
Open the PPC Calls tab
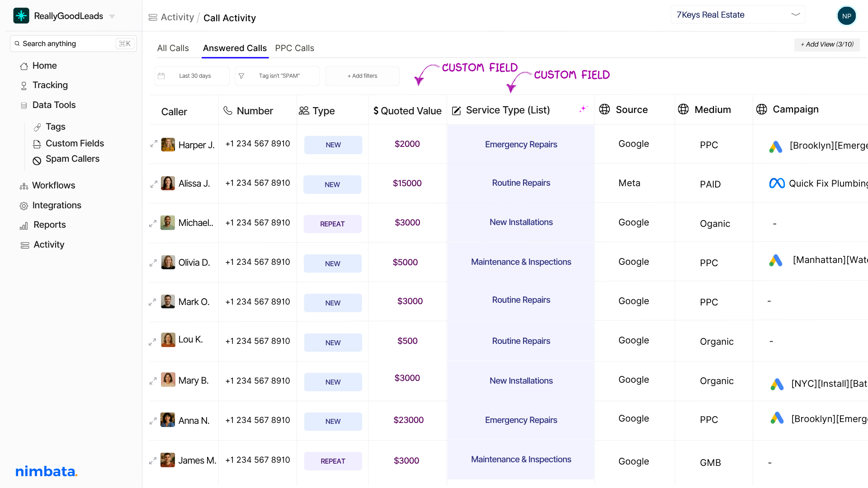coord(294,48)
